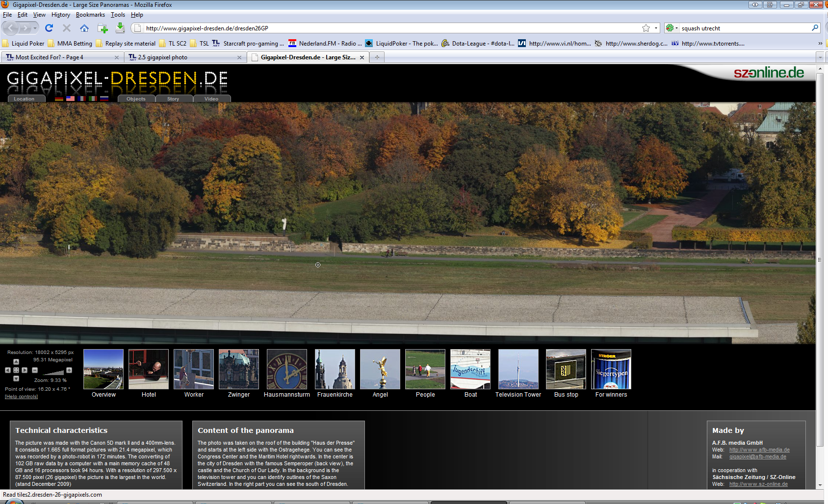Bookmark this page with the star icon

pyautogui.click(x=646, y=28)
